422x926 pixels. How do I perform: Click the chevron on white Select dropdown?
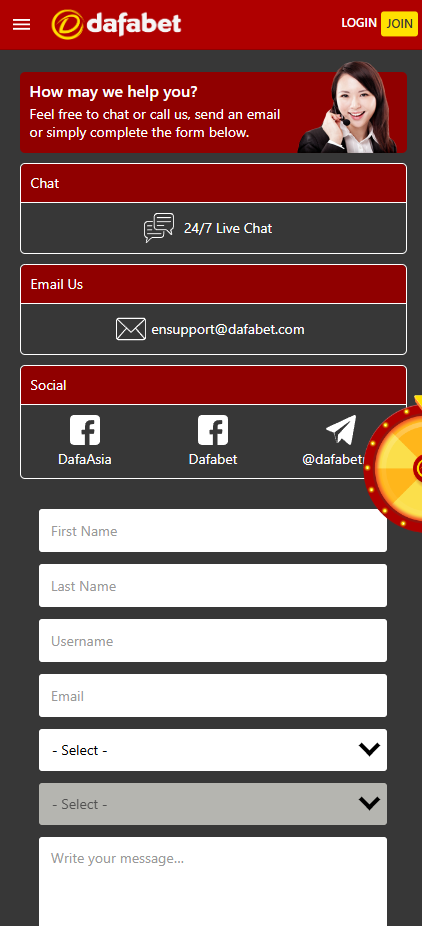tap(369, 749)
